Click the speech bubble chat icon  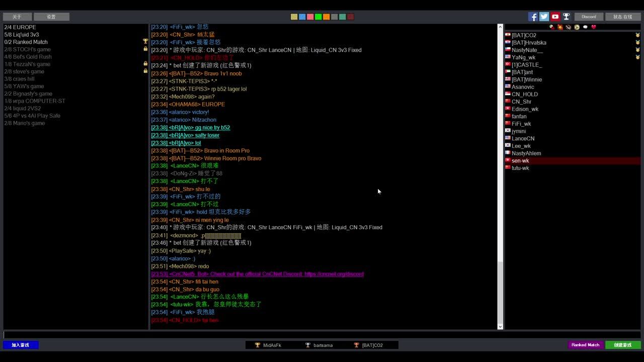tap(585, 27)
